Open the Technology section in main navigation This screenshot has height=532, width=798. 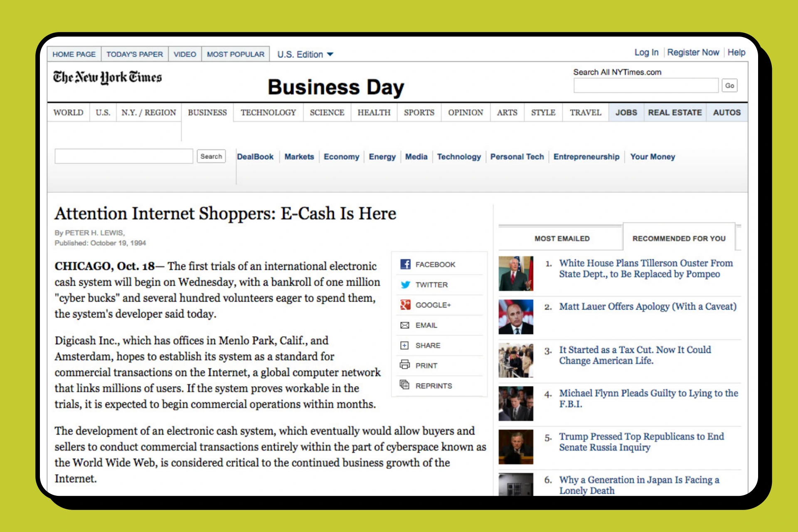pos(268,113)
